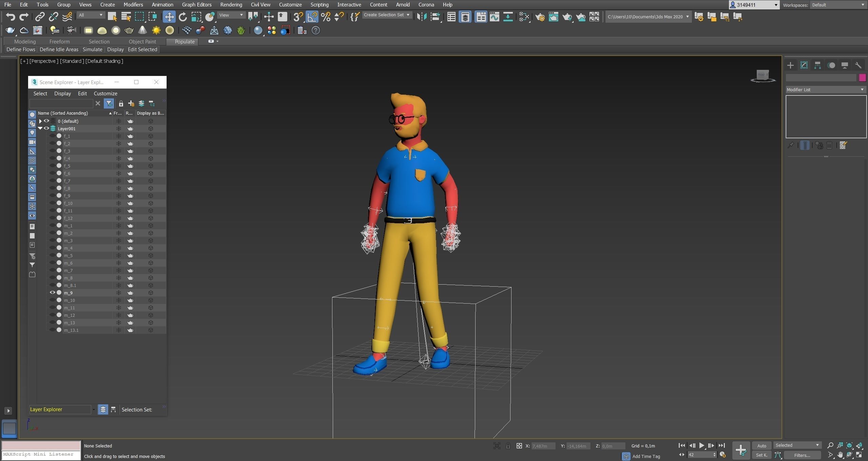This screenshot has height=461, width=868.
Task: Activate Select and Move tool
Action: [169, 17]
